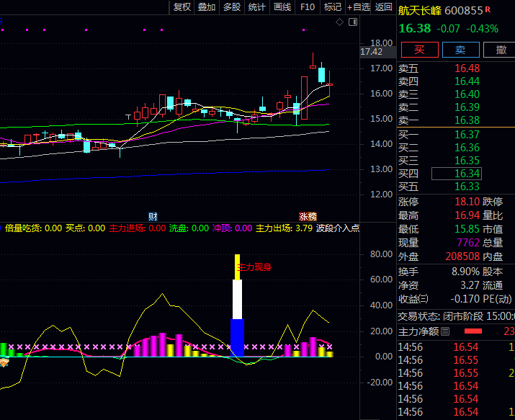Open the 统计 statistics tool
Screen dimensions: 515x420
point(256,7)
